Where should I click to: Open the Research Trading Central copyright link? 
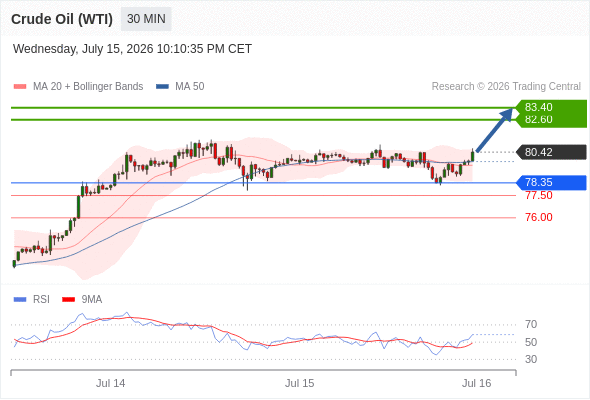click(506, 87)
